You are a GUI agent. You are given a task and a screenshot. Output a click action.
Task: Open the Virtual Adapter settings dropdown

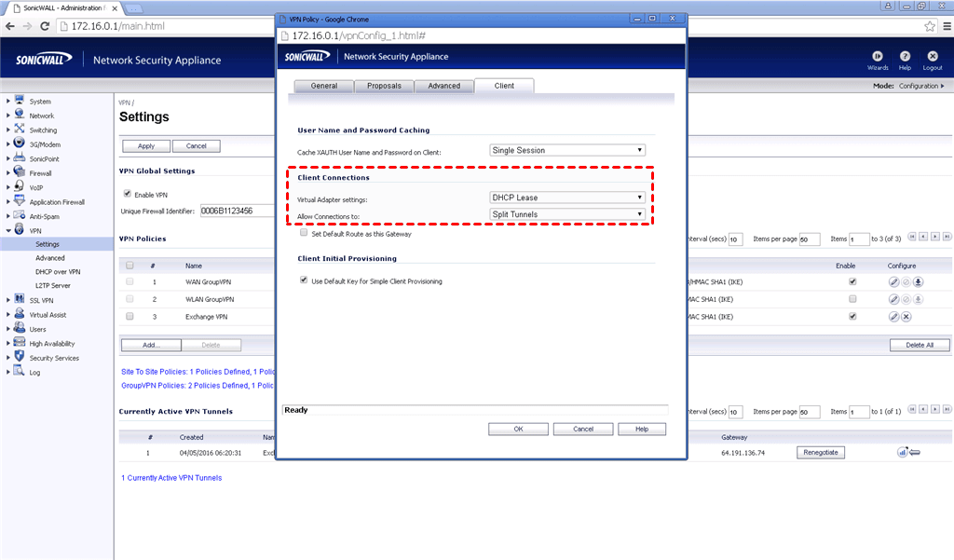click(567, 198)
